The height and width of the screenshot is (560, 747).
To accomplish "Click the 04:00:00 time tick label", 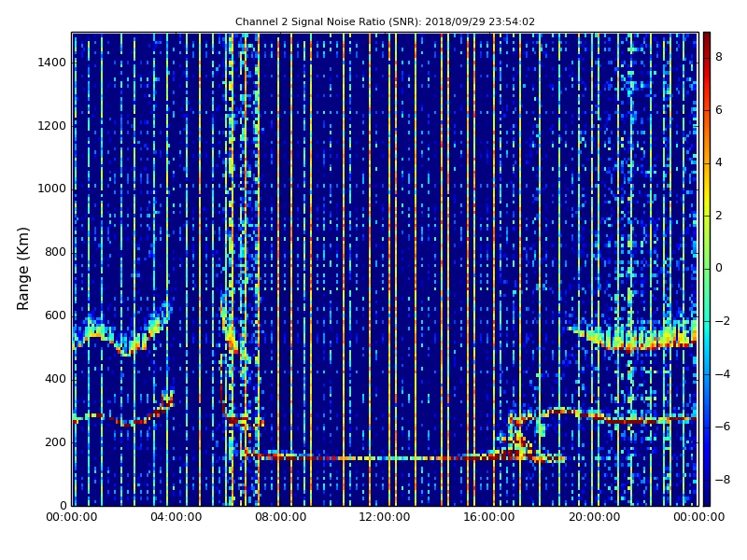I will pos(176,517).
